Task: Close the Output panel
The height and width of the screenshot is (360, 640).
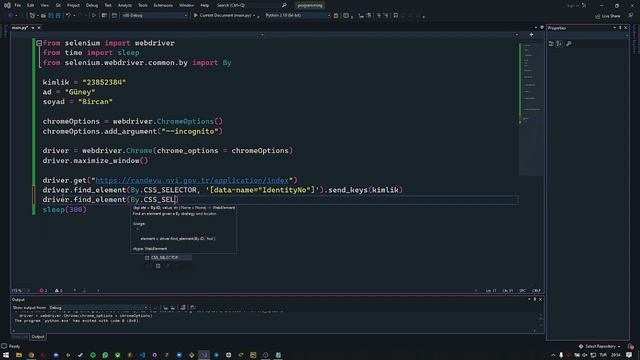Action: pyautogui.click(x=540, y=300)
